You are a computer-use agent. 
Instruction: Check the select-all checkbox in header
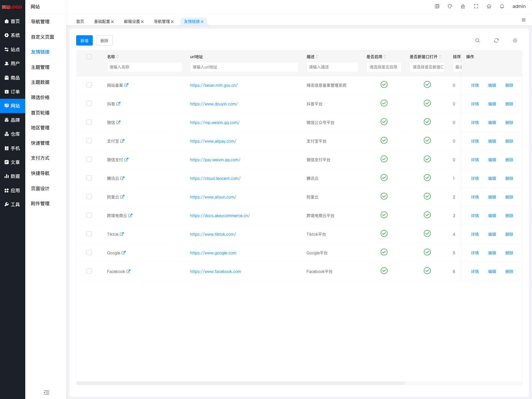tap(89, 57)
